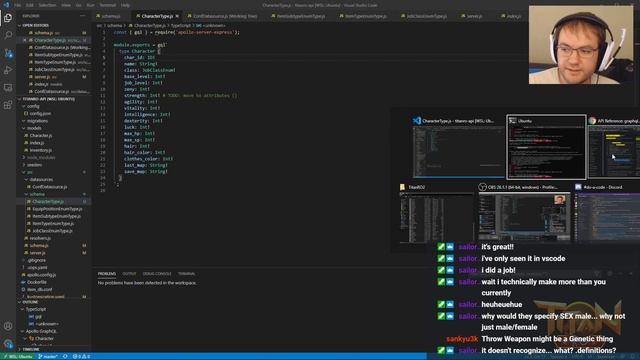Open the Extensions view icon
Viewport: 640px width, 360px height.
pyautogui.click(x=8, y=105)
